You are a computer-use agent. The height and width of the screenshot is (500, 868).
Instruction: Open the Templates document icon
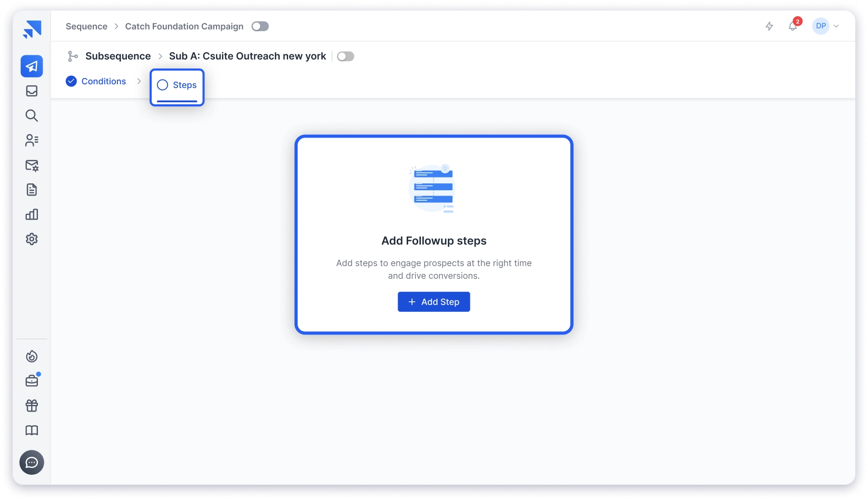coord(32,189)
